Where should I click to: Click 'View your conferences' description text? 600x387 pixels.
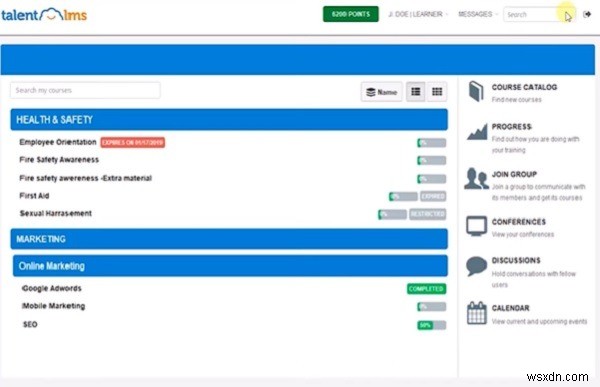[x=523, y=234]
